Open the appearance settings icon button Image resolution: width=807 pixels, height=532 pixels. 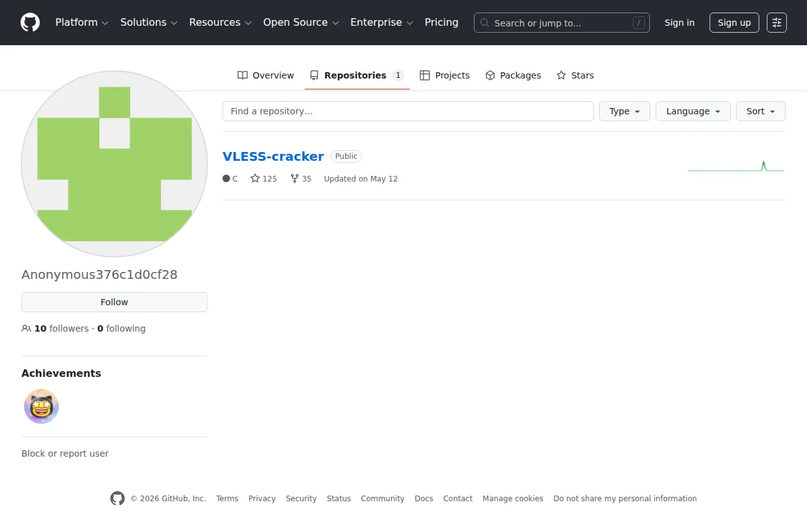777,23
